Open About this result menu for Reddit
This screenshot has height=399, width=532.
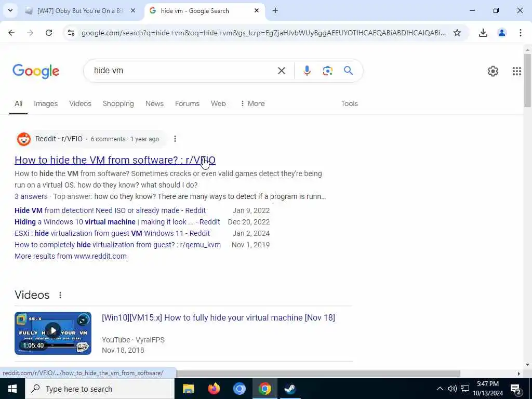[x=175, y=139]
